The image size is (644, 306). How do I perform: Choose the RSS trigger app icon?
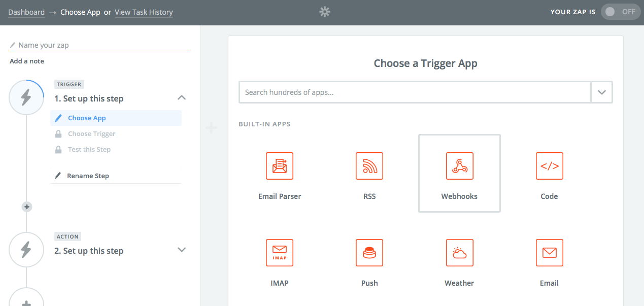369,166
